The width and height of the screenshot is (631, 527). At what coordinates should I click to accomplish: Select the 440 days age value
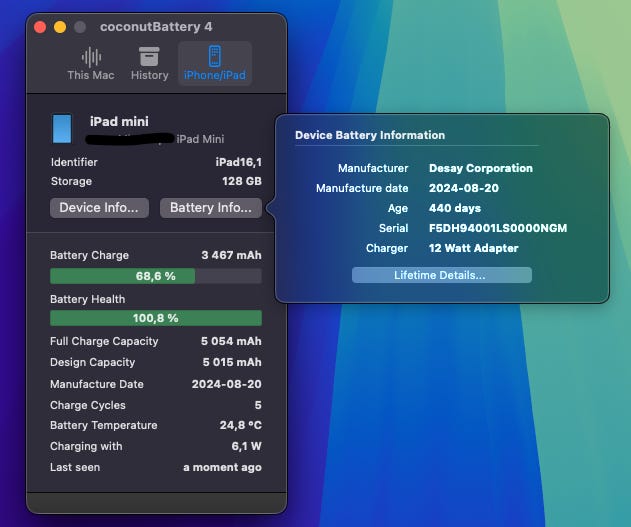click(455, 208)
